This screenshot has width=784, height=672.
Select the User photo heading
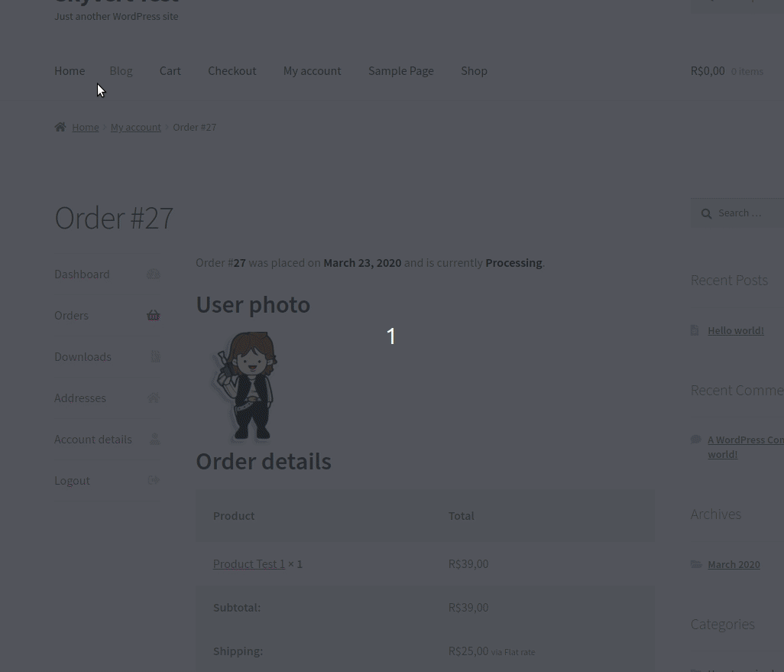coord(253,305)
